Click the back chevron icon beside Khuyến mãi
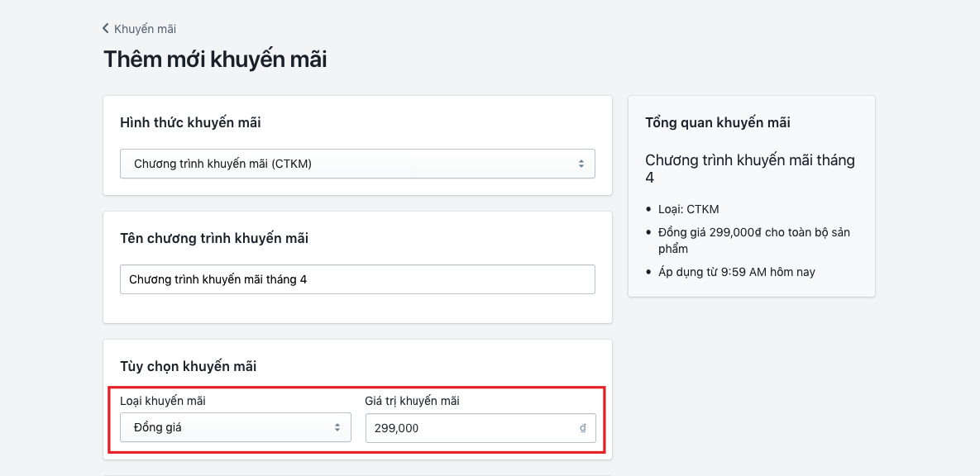Image resolution: width=980 pixels, height=476 pixels. coord(104,28)
